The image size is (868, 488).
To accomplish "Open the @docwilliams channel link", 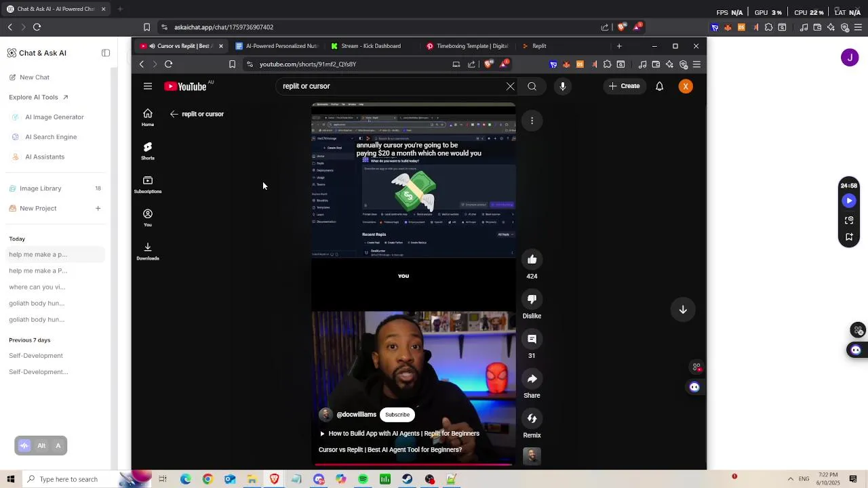I will (356, 415).
